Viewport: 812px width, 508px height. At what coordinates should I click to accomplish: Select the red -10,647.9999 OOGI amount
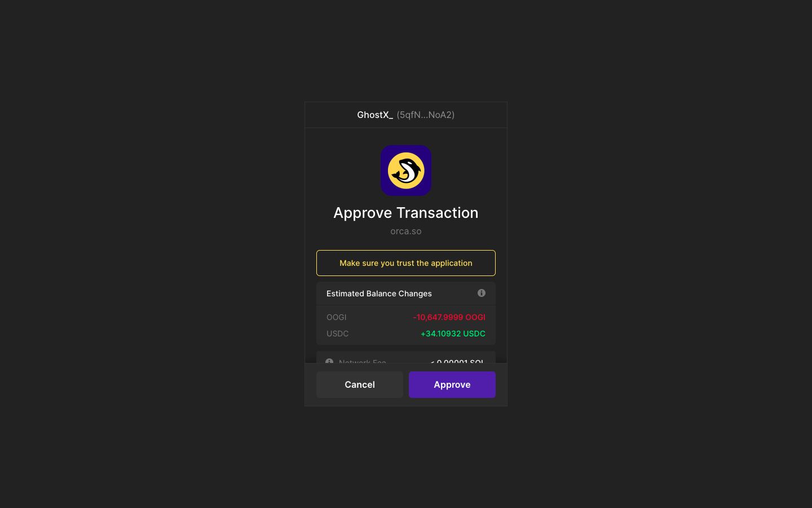449,317
